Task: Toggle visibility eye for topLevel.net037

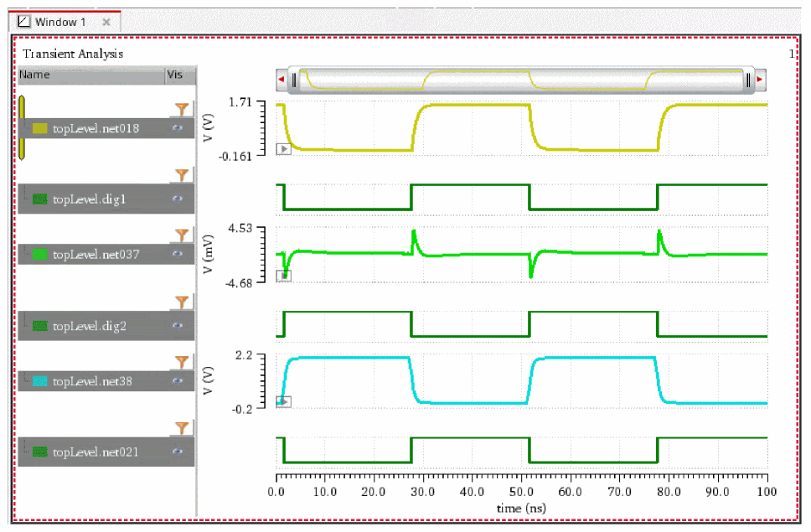Action: pyautogui.click(x=178, y=254)
